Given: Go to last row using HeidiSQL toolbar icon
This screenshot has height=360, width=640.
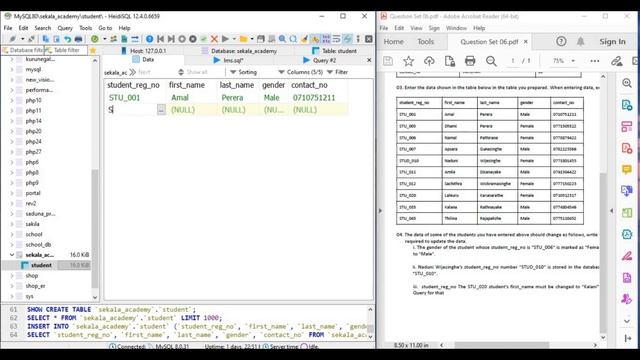Looking at the screenshot, I should 171,39.
